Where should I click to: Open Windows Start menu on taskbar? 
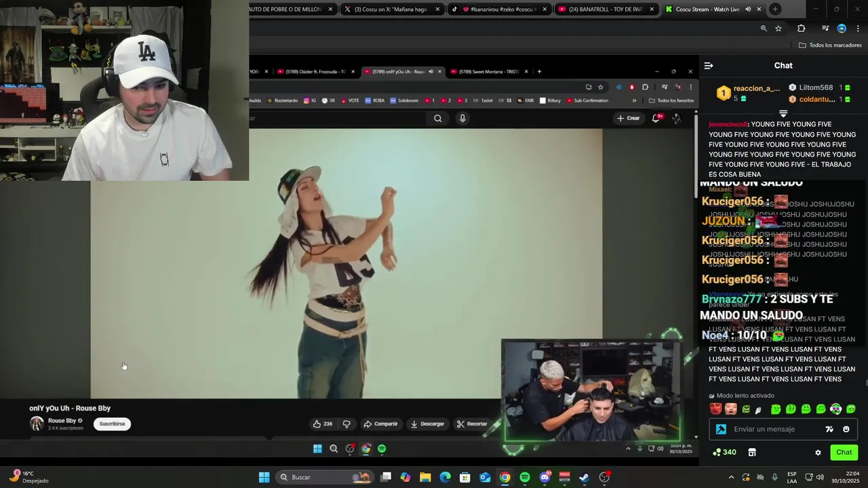point(264,477)
